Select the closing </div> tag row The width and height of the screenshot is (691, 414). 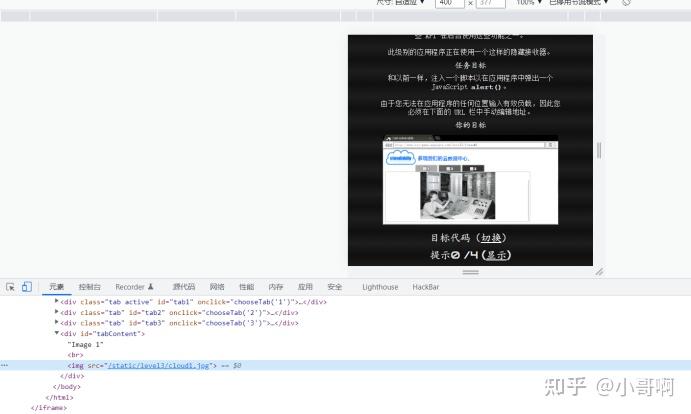click(72, 376)
